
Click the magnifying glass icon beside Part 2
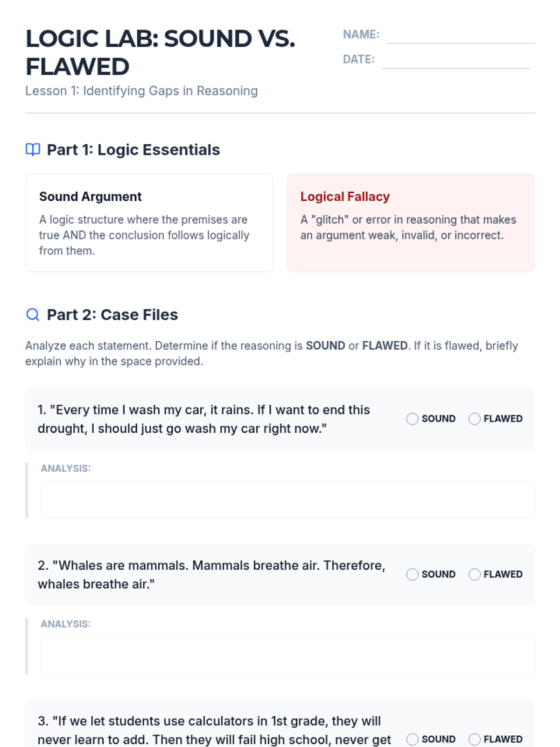tap(33, 315)
